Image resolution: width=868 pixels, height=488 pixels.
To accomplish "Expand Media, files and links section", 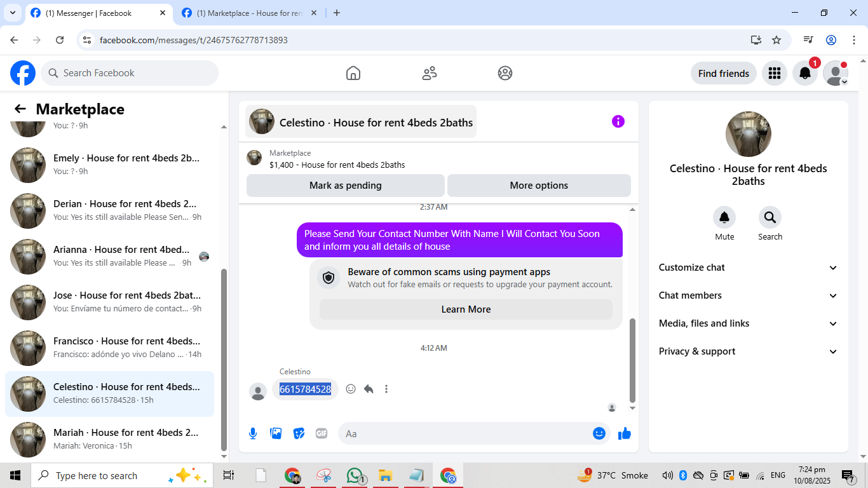I will tap(749, 323).
